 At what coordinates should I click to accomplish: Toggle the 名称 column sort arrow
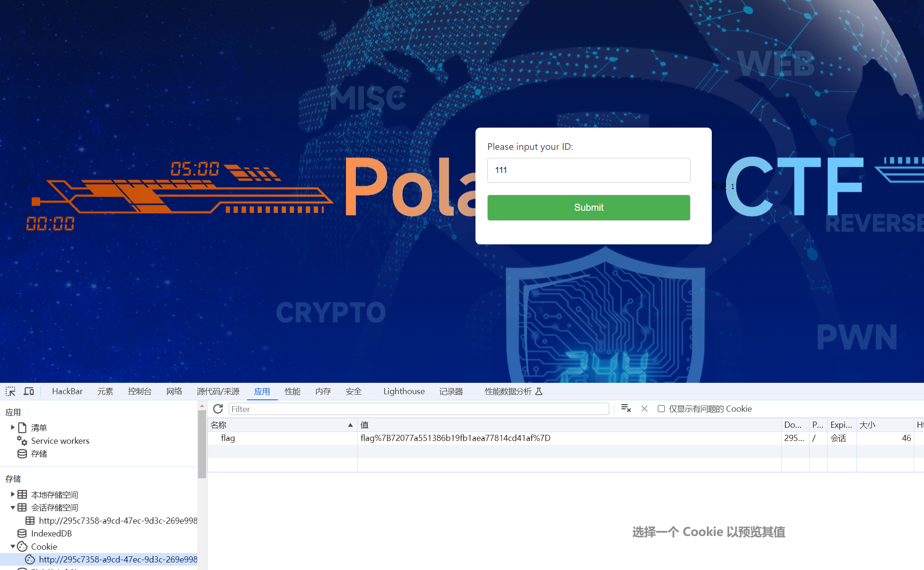tap(350, 425)
